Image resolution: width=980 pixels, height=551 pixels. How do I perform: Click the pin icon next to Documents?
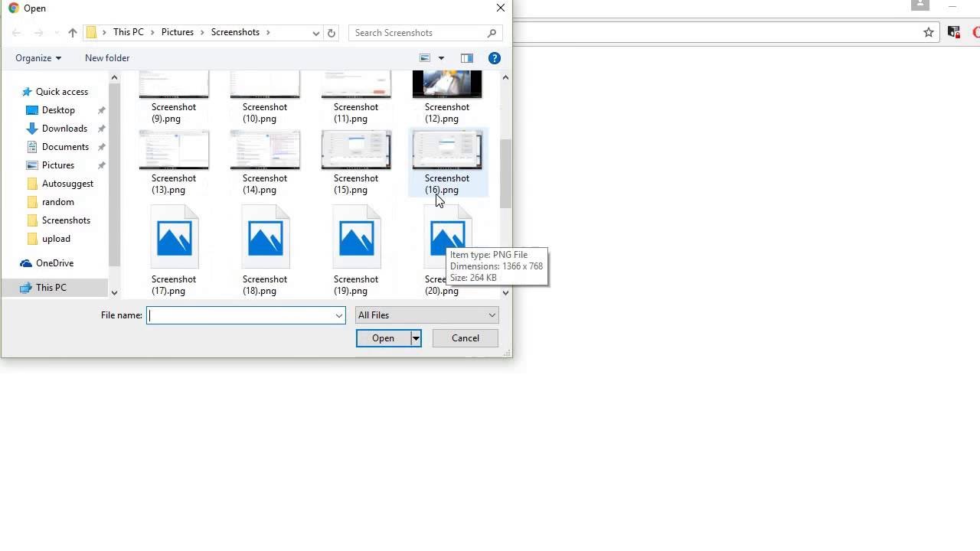point(101,147)
